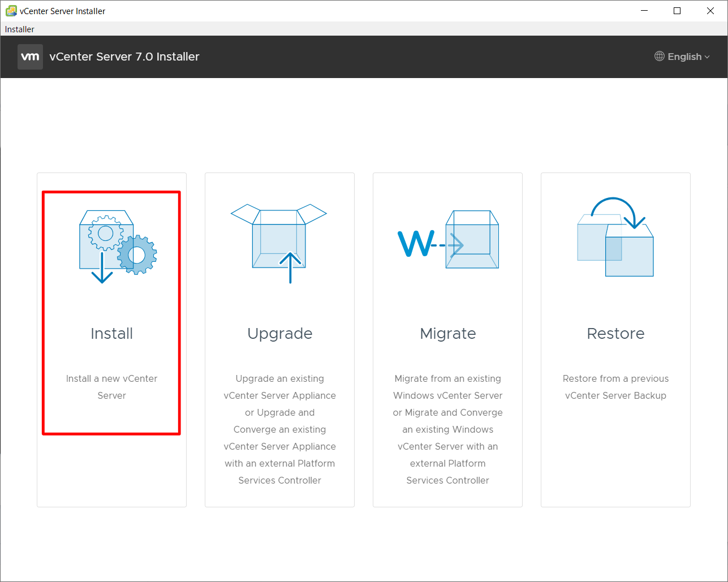Click the 'vCenter Server 7.0 Installer' header title

pos(124,57)
